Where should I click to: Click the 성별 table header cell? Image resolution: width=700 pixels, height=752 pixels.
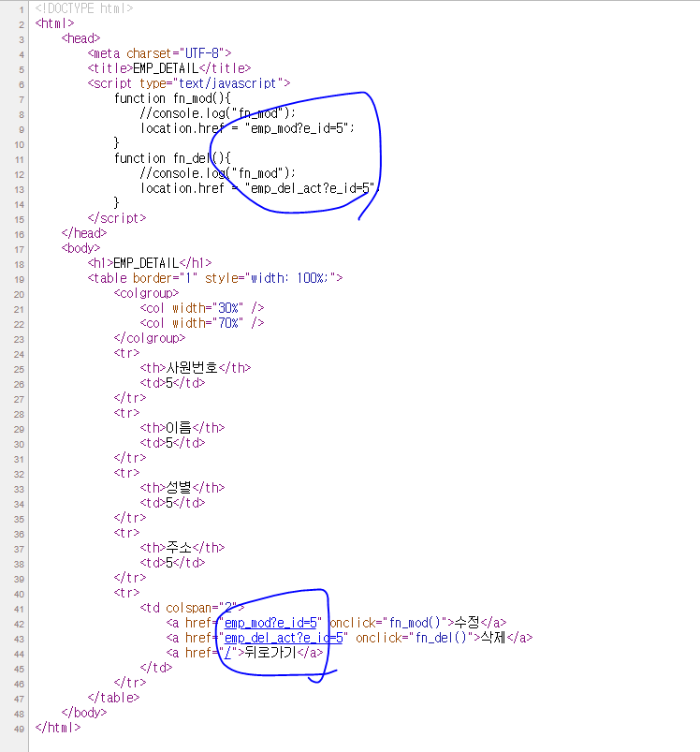tap(182, 488)
